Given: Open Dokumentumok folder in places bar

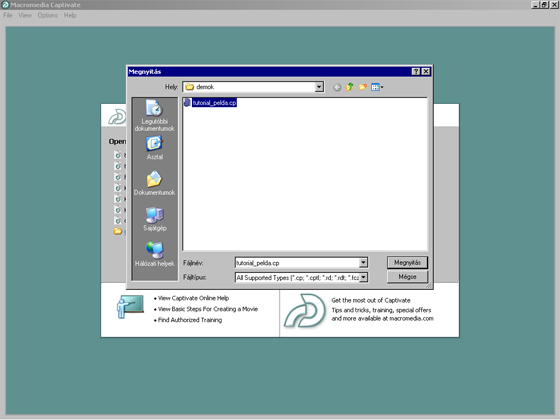Looking at the screenshot, I should coord(154,183).
